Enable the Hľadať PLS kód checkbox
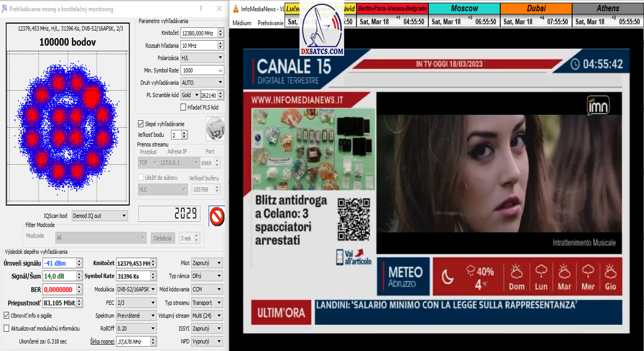This screenshot has height=351, width=644. [184, 107]
